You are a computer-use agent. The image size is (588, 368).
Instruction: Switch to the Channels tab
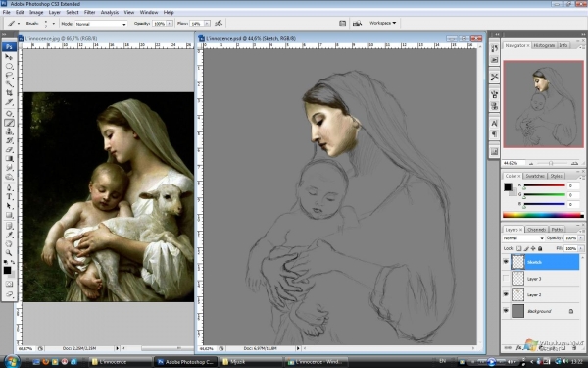pos(536,229)
